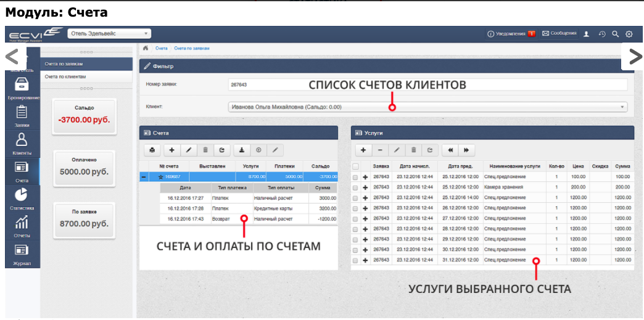Tick the select-all checkbox in Услуги header
The height and width of the screenshot is (320, 644).
[356, 166]
